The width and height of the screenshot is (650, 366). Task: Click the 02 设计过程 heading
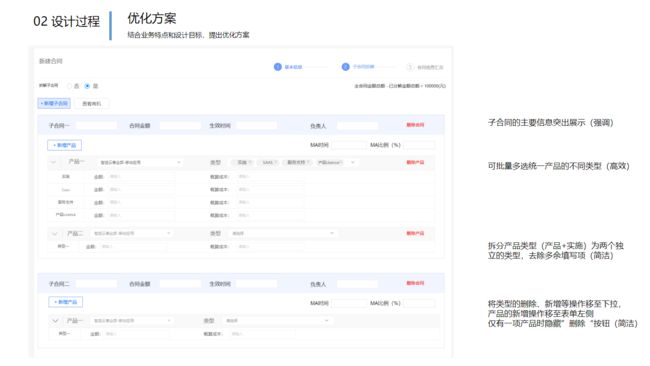(x=66, y=21)
